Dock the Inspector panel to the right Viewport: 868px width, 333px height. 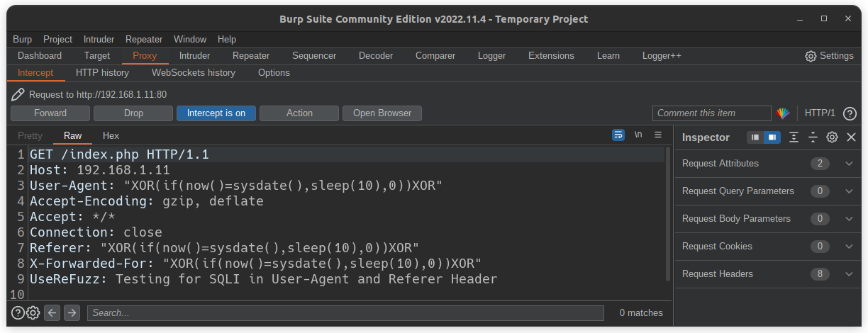coord(772,137)
